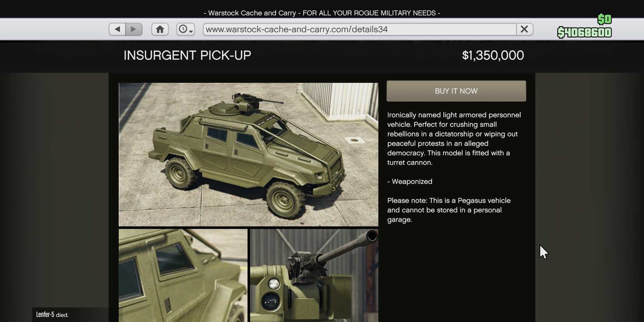This screenshot has width=644, height=322.
Task: Close the browser with the X button
Action: 525,29
